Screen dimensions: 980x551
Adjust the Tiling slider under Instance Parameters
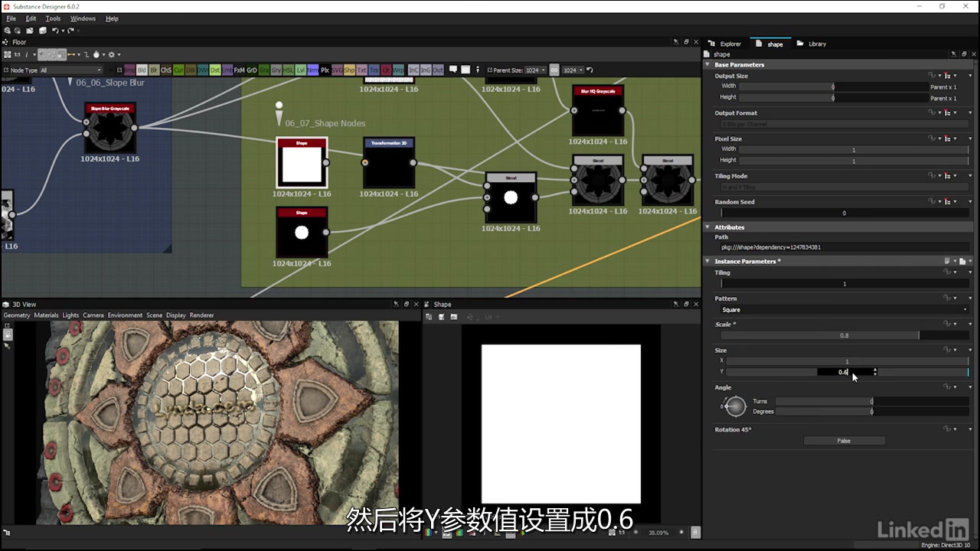(844, 284)
